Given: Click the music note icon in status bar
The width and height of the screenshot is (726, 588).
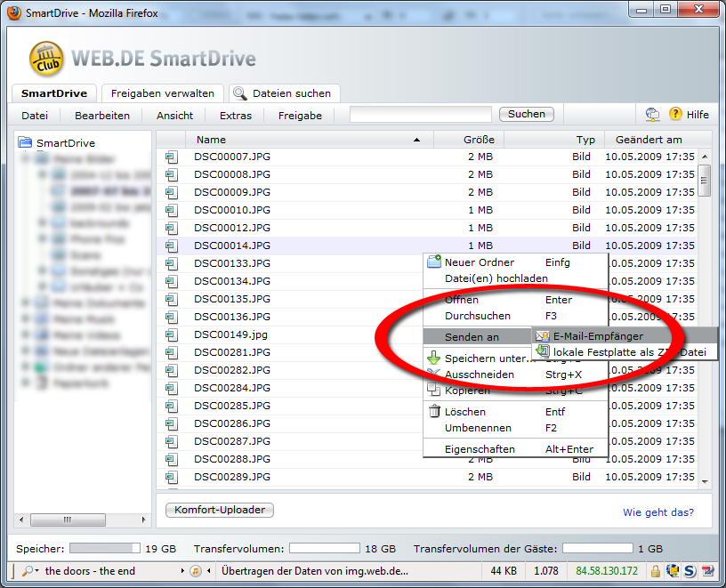Looking at the screenshot, I should [196, 571].
